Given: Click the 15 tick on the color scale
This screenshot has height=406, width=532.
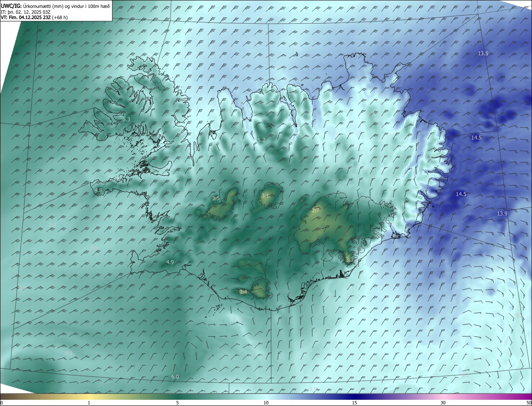Looking at the screenshot, I should [x=355, y=403].
